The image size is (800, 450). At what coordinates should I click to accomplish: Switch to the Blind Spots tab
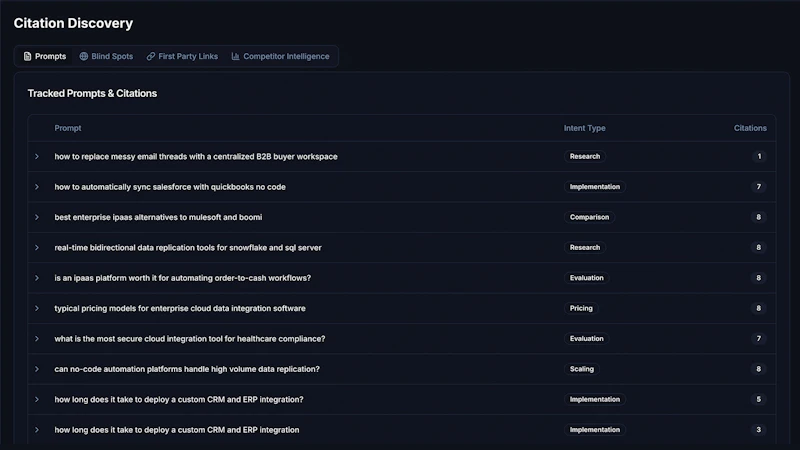[106, 56]
